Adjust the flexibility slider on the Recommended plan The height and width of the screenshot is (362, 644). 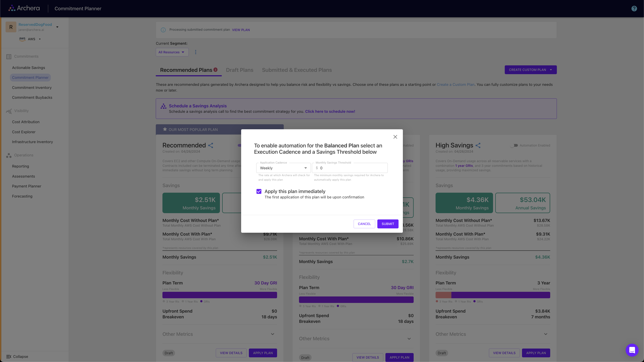click(220, 295)
